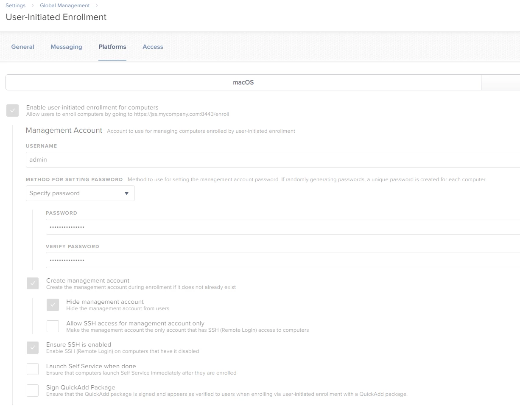Toggle Ensure SSH is enabled checkbox
Viewport: 520px width, 420px height.
coord(33,347)
